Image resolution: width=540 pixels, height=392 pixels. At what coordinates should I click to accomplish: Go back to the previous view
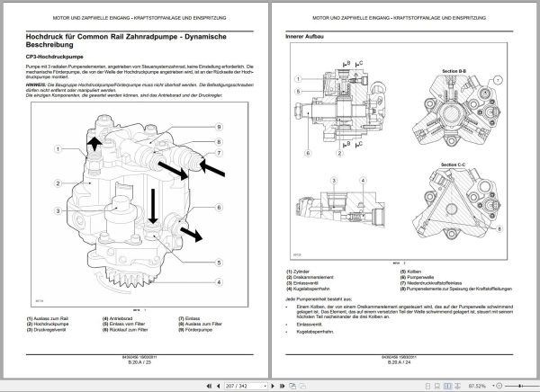pos(292,386)
